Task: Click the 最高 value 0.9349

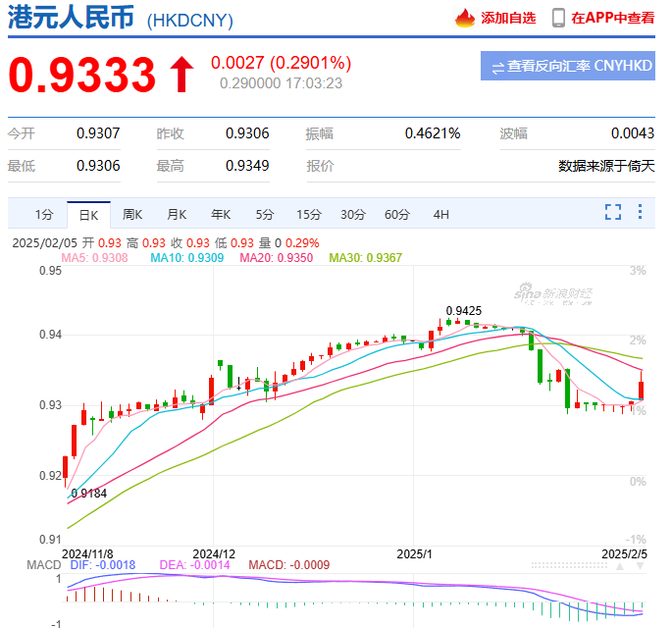Action: pos(247,166)
